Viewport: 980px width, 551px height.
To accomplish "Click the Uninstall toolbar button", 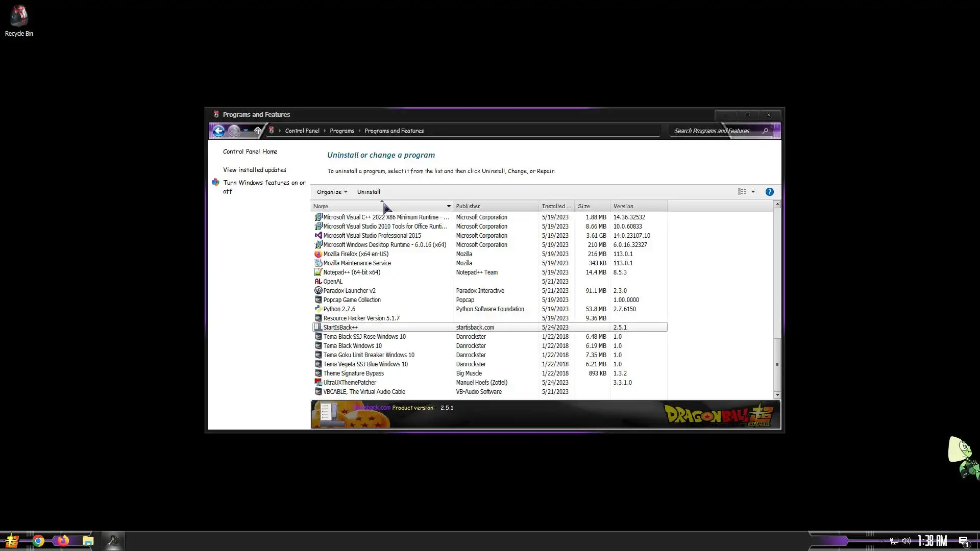I will [369, 192].
